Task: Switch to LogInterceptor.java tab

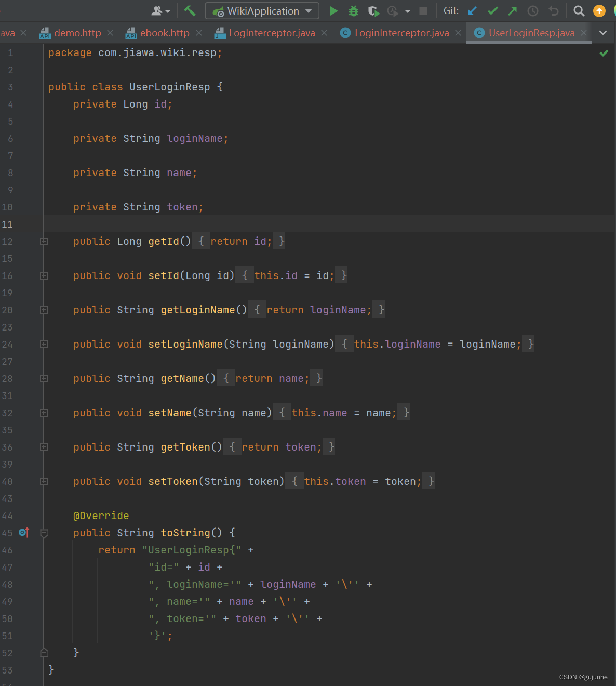Action: tap(272, 33)
